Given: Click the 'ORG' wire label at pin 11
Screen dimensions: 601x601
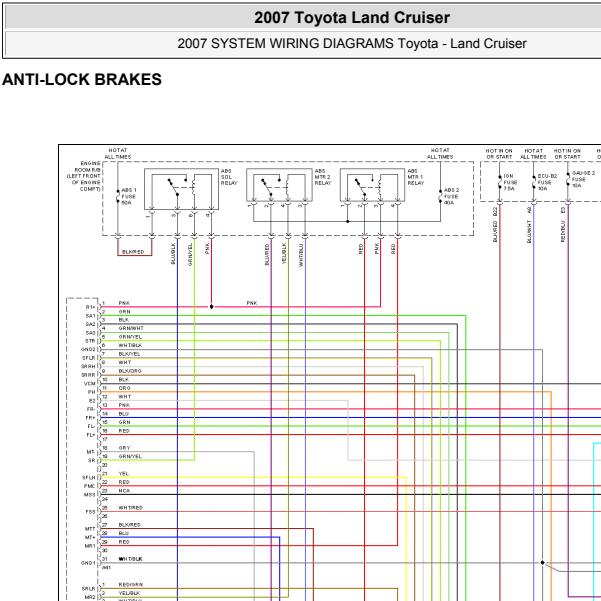Looking at the screenshot, I should point(125,388).
